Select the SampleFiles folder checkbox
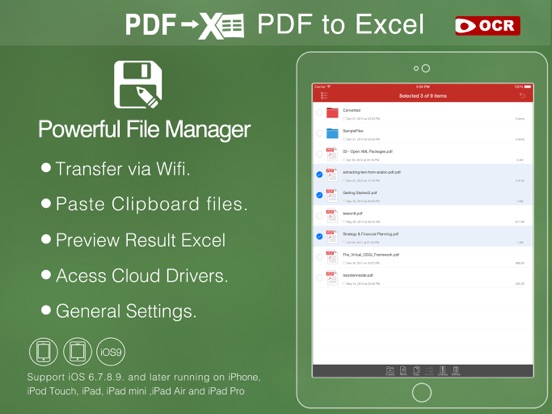Image resolution: width=552 pixels, height=414 pixels. coord(319,133)
